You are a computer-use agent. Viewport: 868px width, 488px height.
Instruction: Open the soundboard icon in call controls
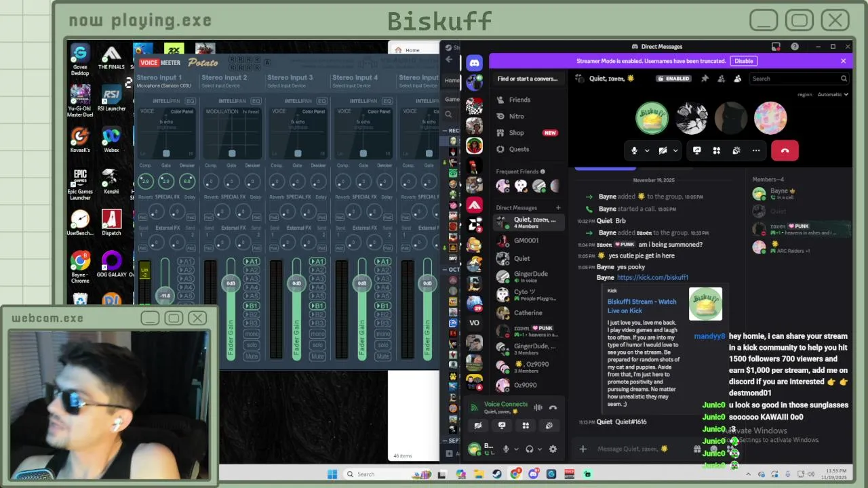(x=736, y=150)
